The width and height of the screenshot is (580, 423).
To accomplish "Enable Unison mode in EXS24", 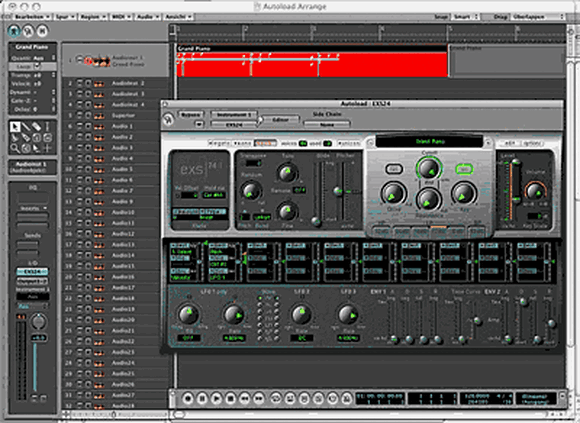I will click(348, 143).
